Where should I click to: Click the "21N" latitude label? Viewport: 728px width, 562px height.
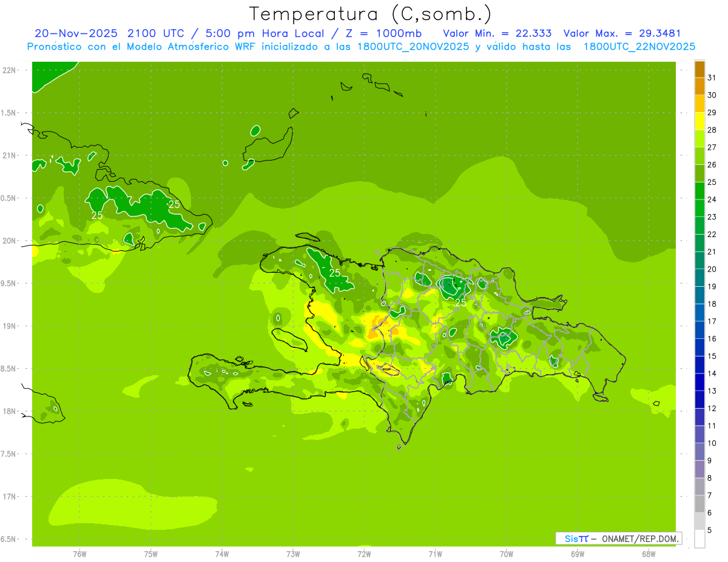[x=10, y=156]
